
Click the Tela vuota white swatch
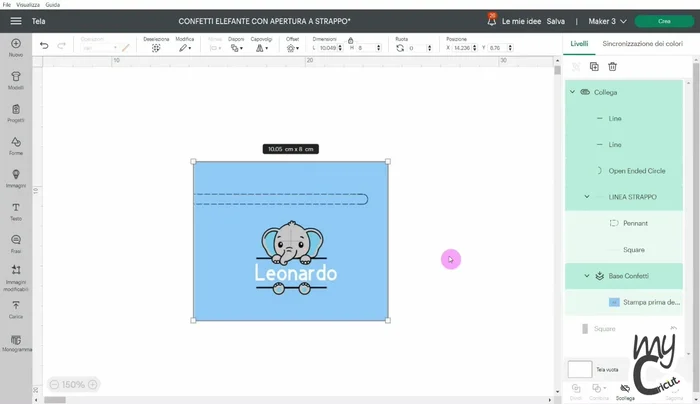(x=580, y=369)
